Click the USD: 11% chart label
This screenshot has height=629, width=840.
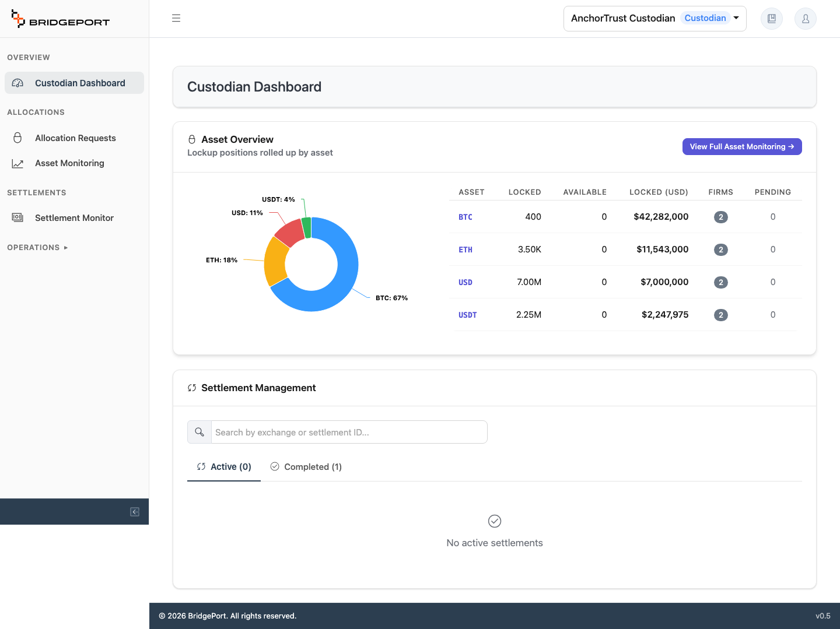(247, 213)
